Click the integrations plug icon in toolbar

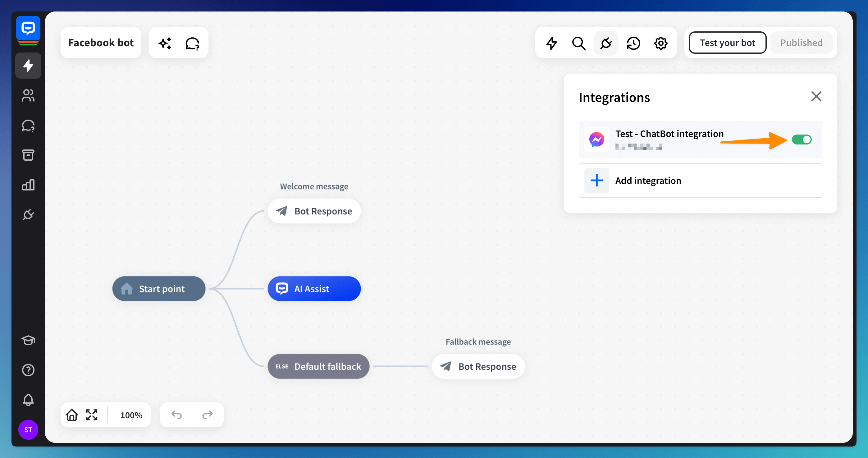(606, 43)
